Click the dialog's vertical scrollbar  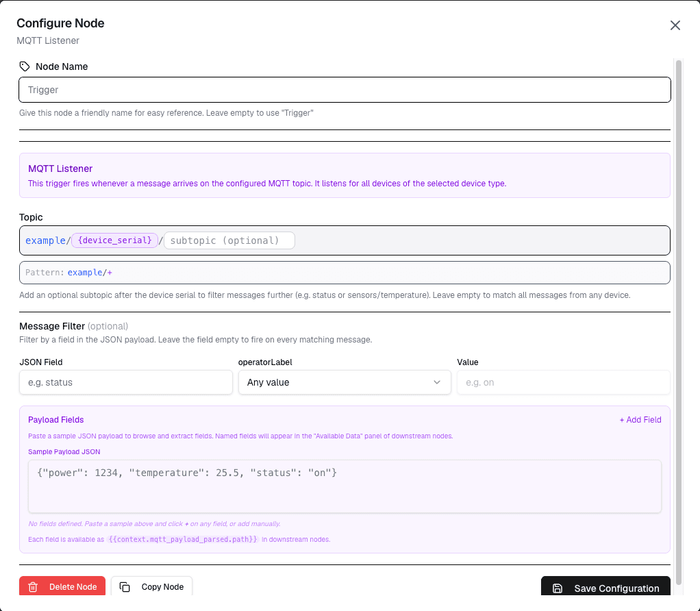[679, 322]
